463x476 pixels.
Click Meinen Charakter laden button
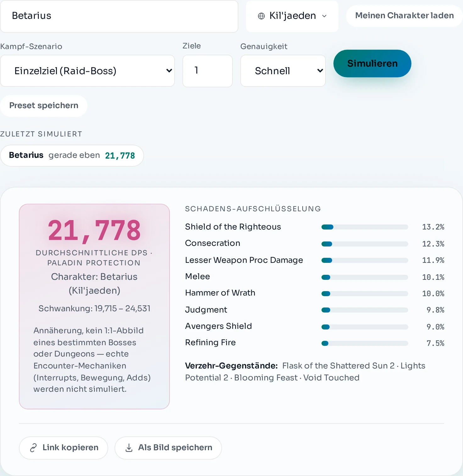coord(404,16)
